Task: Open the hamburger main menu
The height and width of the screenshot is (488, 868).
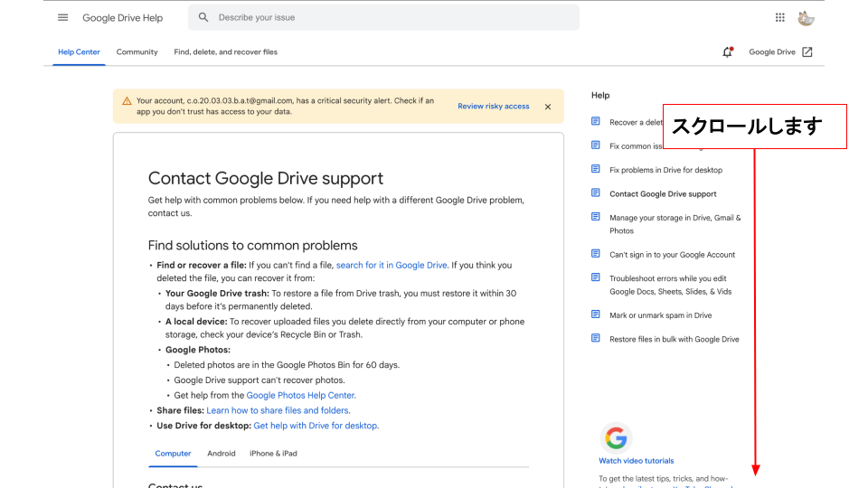Action: tap(62, 17)
